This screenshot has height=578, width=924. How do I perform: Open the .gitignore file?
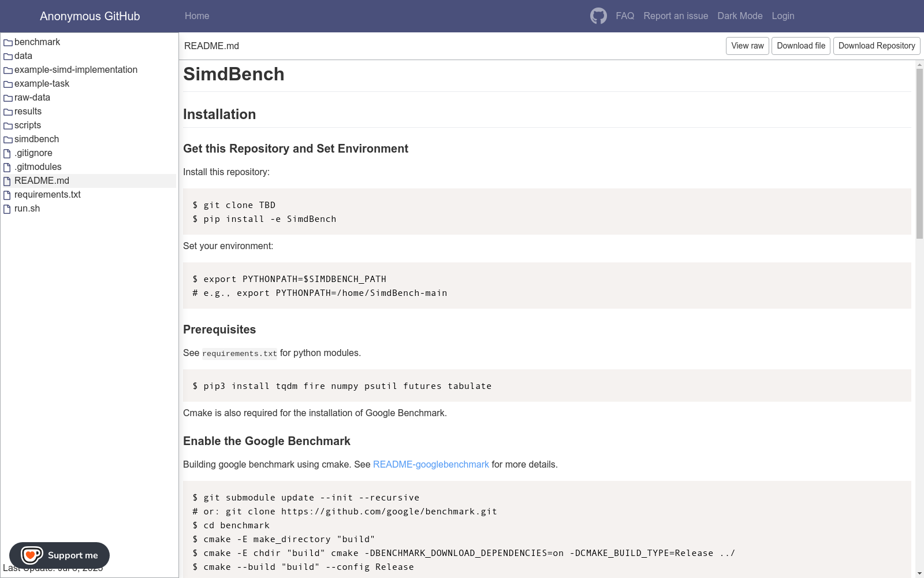[33, 153]
